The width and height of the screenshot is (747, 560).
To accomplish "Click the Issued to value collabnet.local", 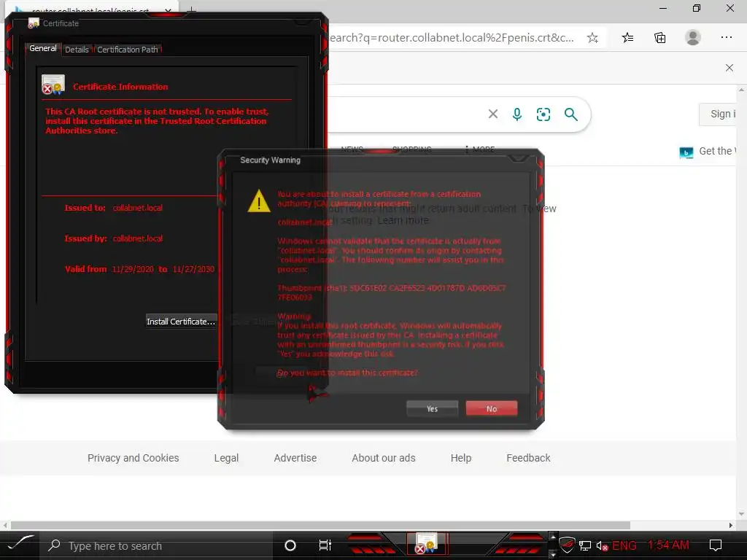I will point(138,208).
